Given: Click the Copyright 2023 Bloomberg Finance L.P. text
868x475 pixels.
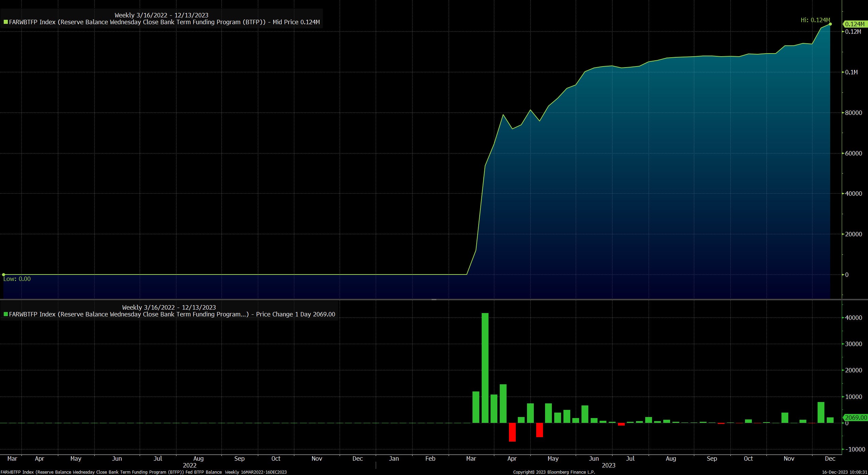Looking at the screenshot, I should click(x=554, y=472).
